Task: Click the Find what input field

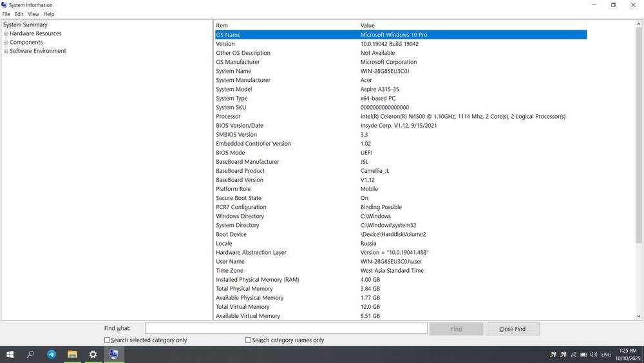Action: pos(287,328)
